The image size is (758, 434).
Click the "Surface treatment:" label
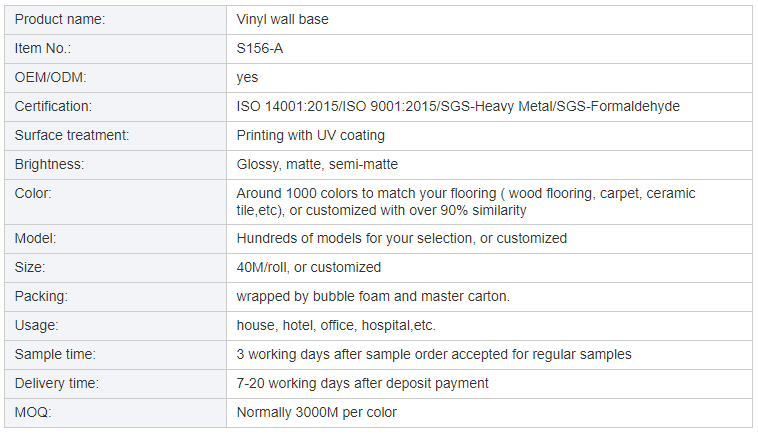pos(72,135)
